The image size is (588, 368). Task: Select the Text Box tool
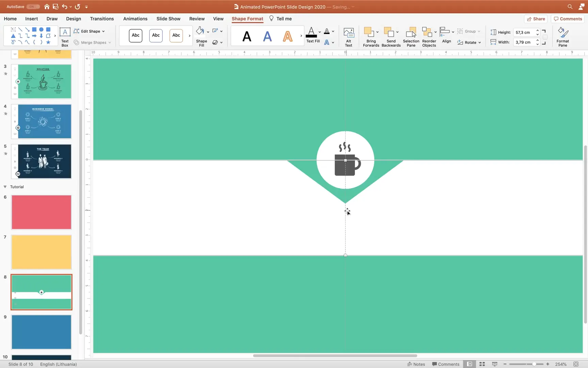64,36
